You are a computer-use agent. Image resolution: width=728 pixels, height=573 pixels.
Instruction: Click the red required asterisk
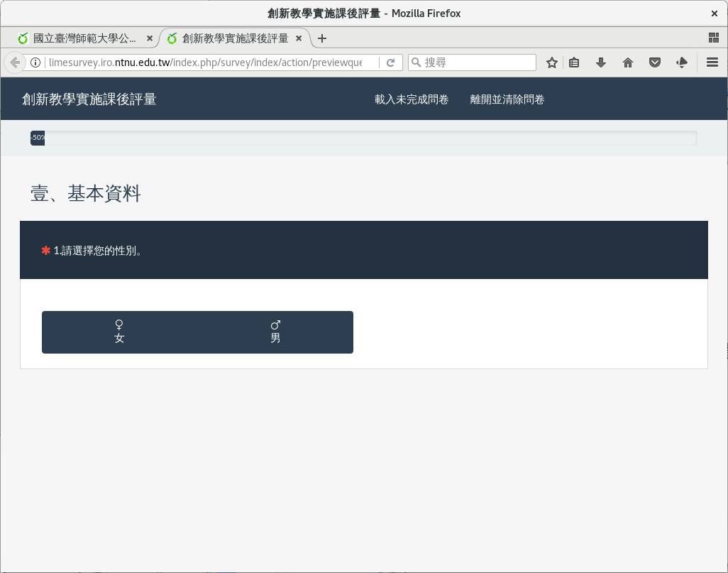(45, 251)
